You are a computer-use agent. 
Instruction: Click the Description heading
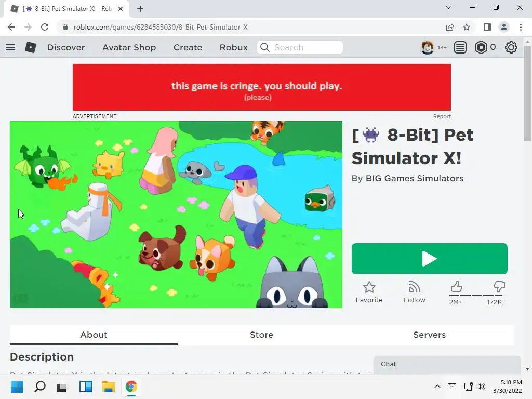(42, 356)
